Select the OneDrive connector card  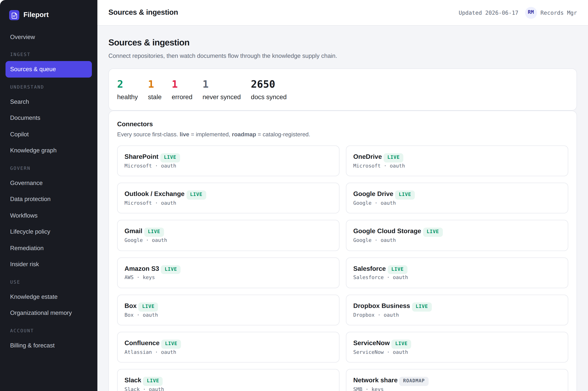[x=457, y=161]
